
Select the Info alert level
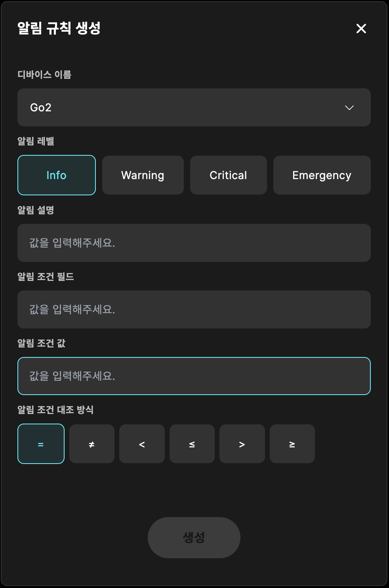[56, 175]
